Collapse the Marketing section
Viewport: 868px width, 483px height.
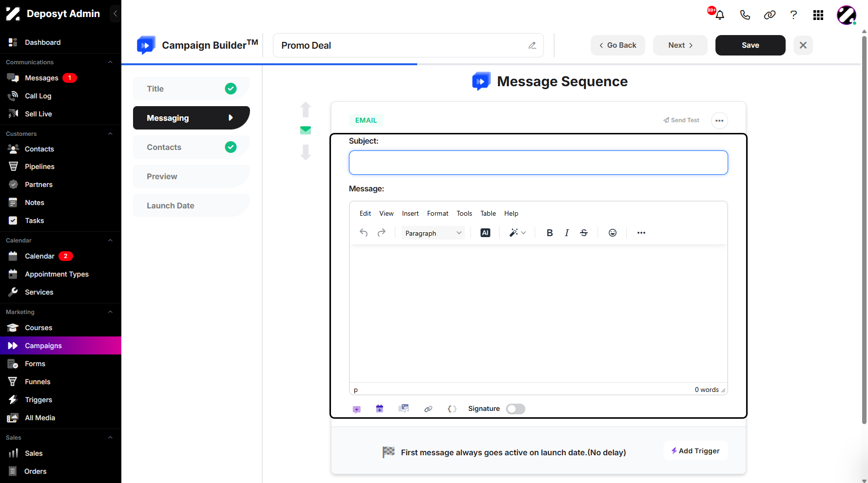tap(110, 312)
